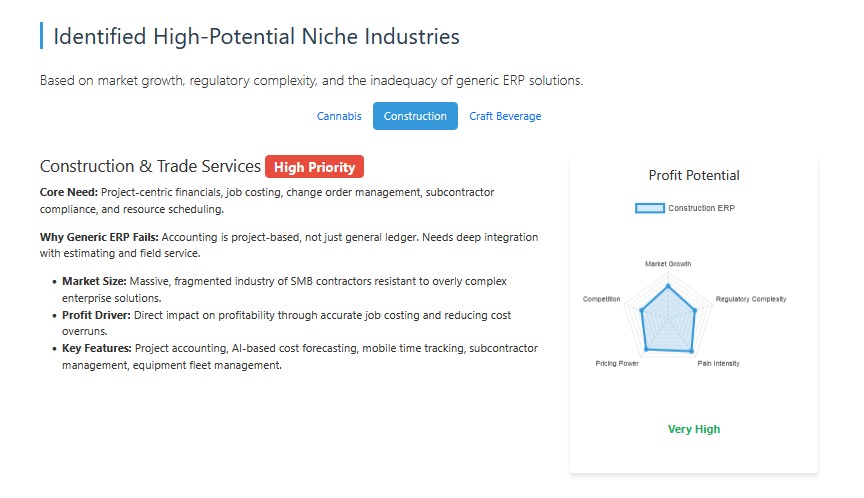Image resolution: width=864 pixels, height=498 pixels.
Task: Select the Regulatory Complexity radar data point
Action: [696, 311]
